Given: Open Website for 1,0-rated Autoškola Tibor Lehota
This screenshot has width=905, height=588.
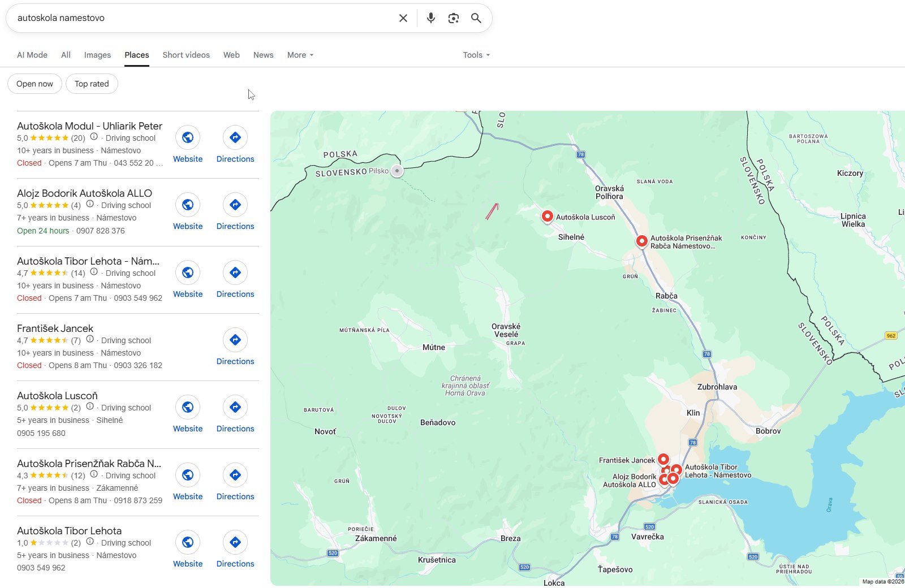Looking at the screenshot, I should click(188, 550).
